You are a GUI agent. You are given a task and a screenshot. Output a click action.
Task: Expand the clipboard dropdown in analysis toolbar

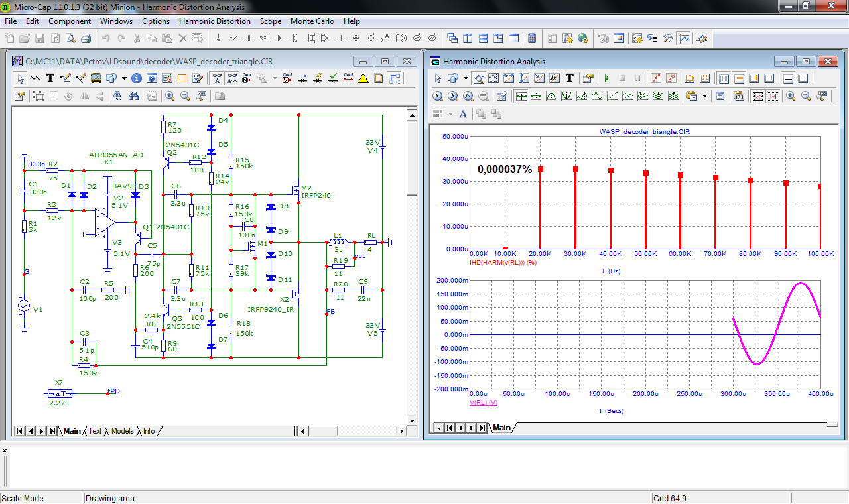[x=704, y=96]
